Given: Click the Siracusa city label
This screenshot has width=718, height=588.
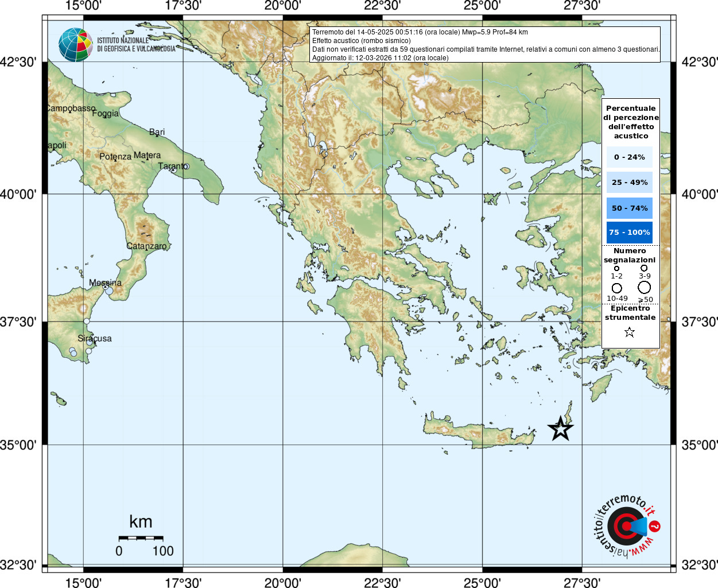Looking at the screenshot, I should click(95, 338).
